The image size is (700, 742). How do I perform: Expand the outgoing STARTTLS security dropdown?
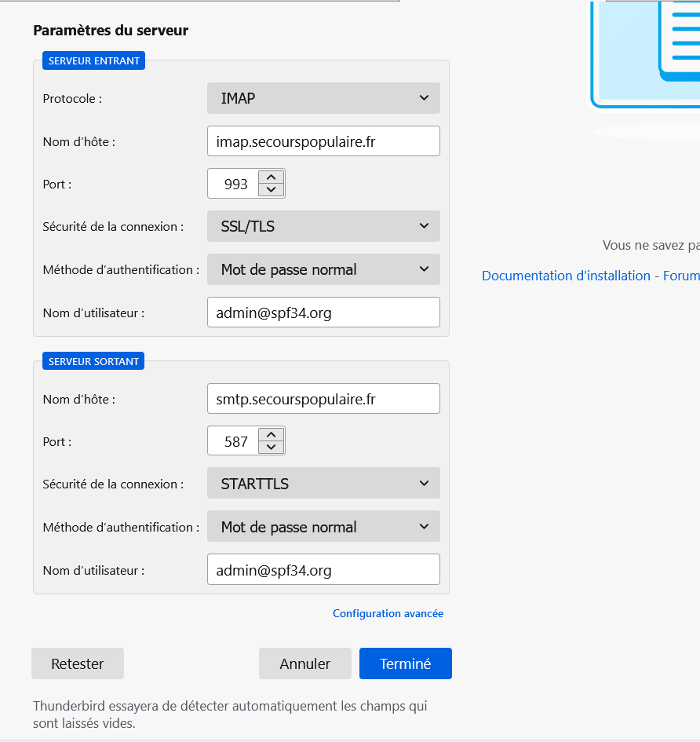click(x=323, y=484)
